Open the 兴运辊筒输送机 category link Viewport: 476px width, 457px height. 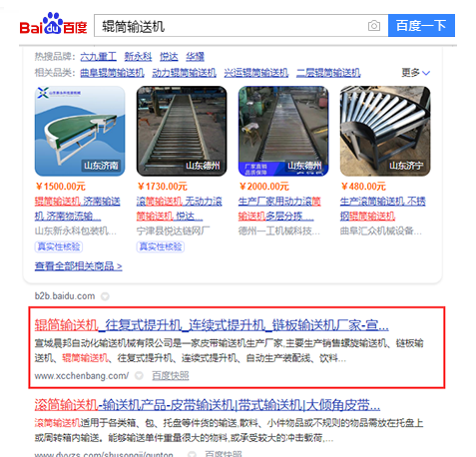point(256,73)
